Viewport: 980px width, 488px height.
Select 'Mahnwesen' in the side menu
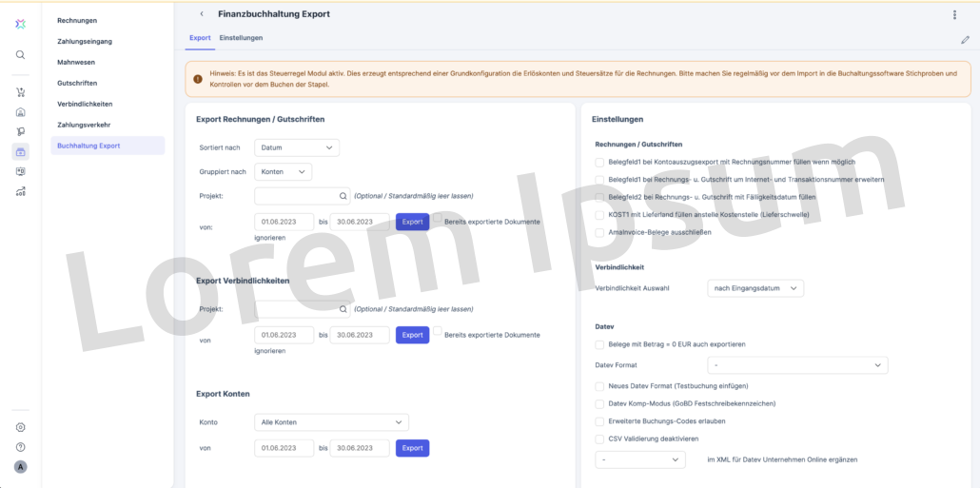pos(76,62)
